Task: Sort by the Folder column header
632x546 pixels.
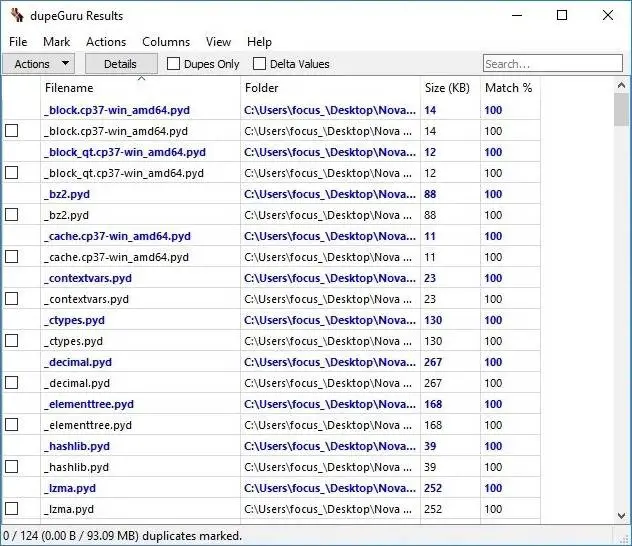Action: pyautogui.click(x=331, y=88)
